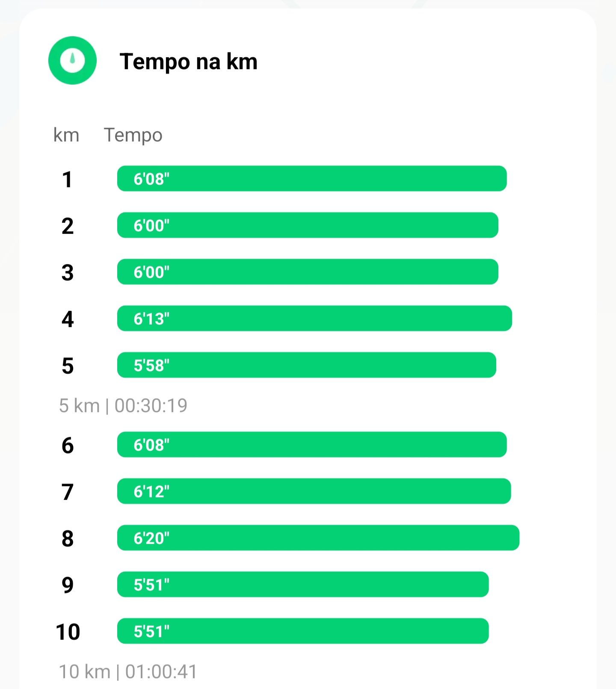The image size is (616, 689).
Task: Click the 'km' column header
Action: (x=66, y=135)
